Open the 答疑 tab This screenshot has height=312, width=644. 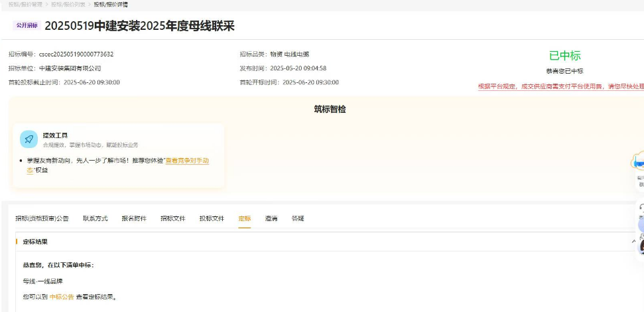[298, 218]
